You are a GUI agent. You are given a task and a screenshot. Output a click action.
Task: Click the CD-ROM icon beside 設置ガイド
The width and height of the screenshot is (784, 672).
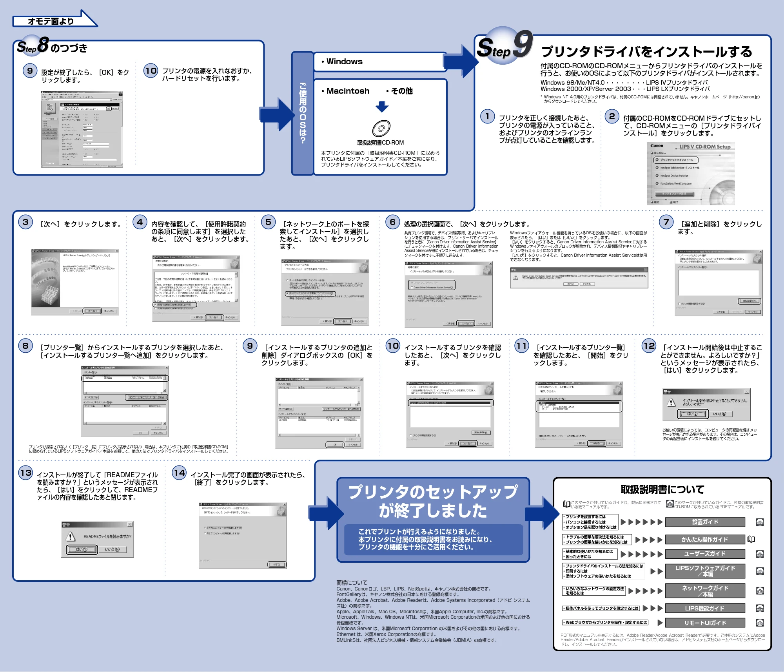pos(760,522)
